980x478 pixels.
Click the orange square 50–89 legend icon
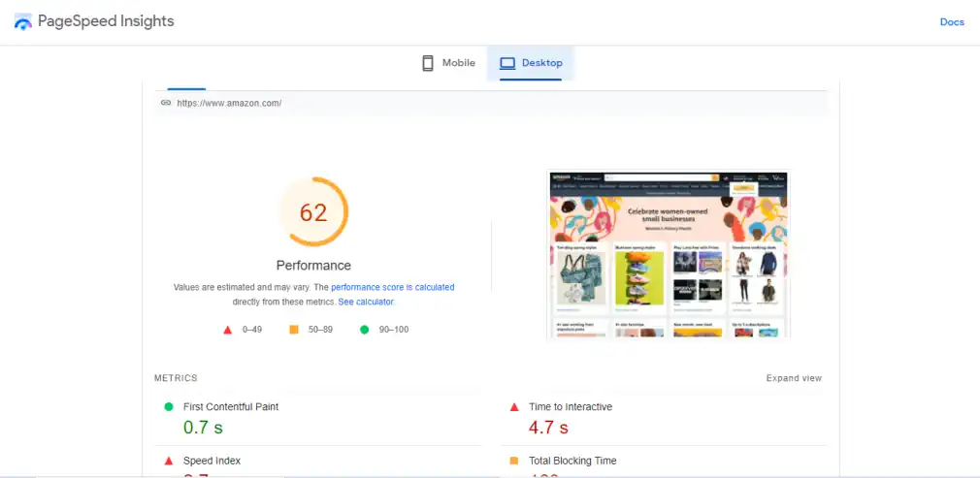pyautogui.click(x=294, y=330)
